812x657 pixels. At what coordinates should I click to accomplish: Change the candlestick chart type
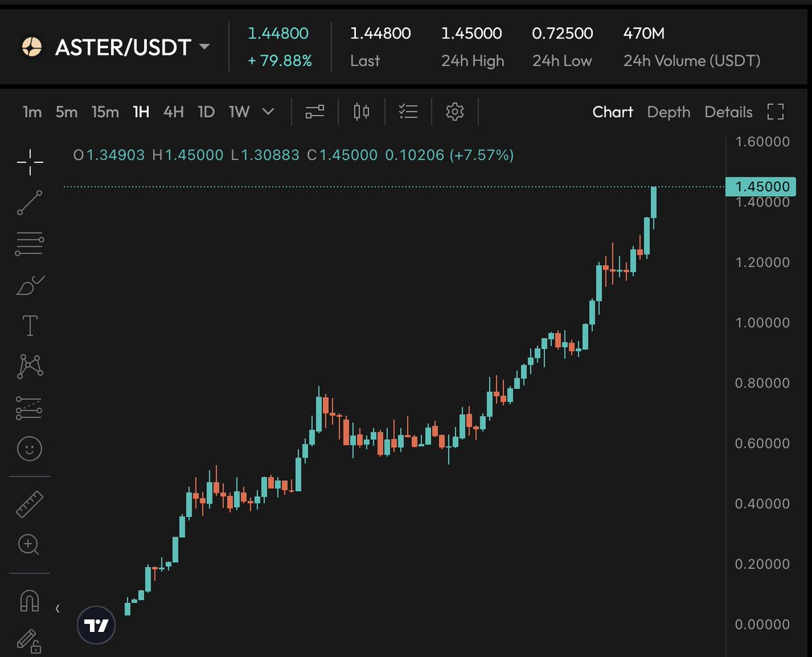[361, 112]
